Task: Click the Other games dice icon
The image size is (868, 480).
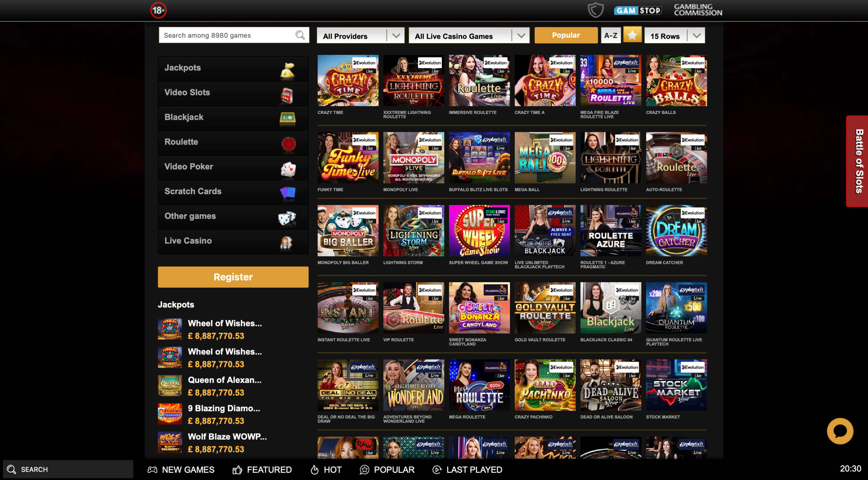Action: (x=287, y=218)
